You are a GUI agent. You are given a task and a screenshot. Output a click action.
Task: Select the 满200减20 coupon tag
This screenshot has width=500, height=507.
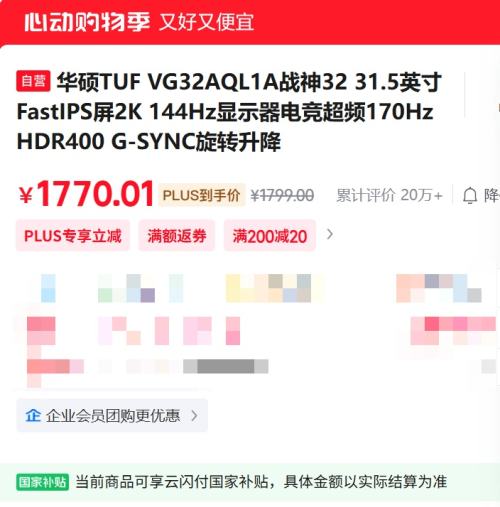(270, 236)
